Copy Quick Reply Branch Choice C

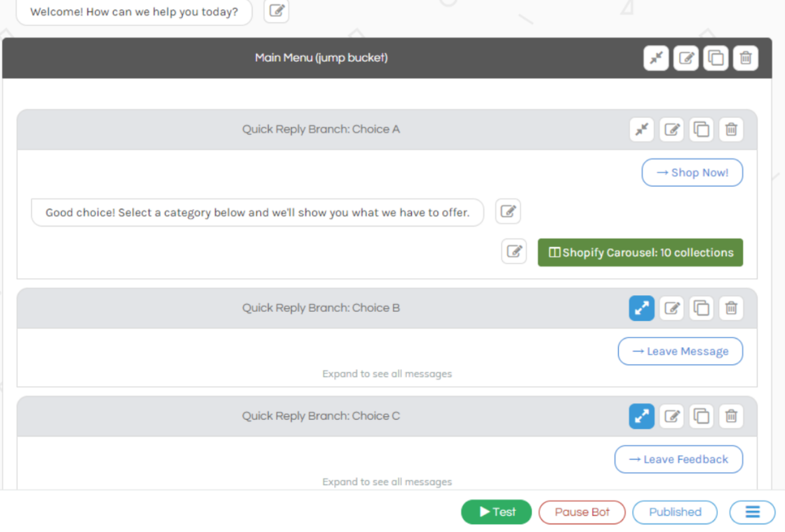702,416
